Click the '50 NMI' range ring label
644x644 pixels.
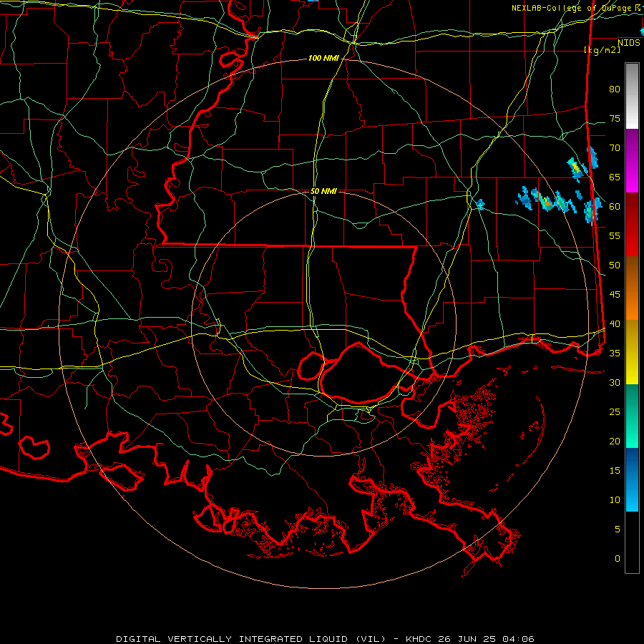point(323,191)
